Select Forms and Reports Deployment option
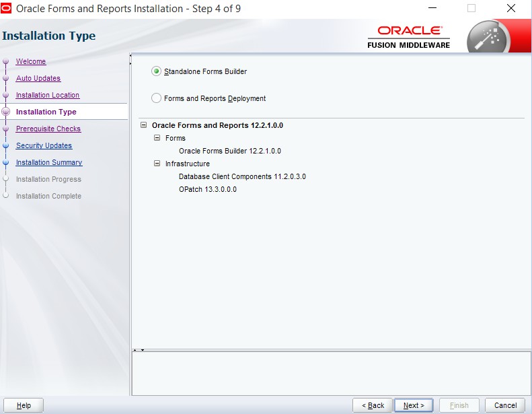This screenshot has width=532, height=414. 157,98
